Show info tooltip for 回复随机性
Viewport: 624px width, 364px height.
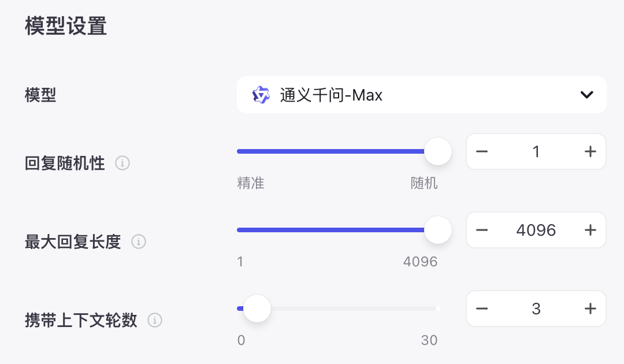[122, 163]
